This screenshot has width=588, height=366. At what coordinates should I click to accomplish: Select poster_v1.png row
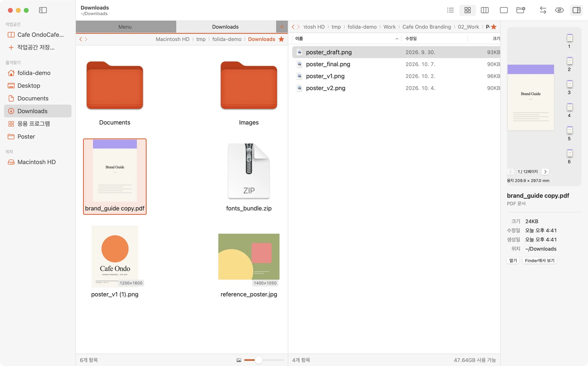click(396, 76)
